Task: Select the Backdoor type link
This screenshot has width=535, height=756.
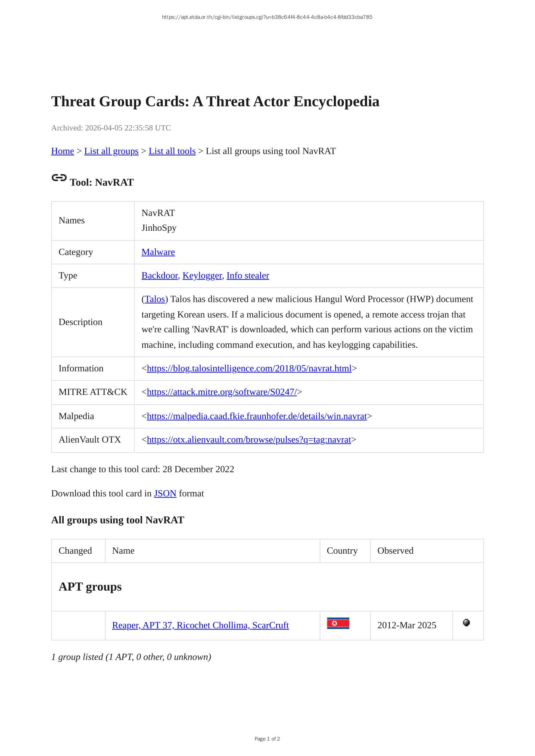Action: tap(159, 276)
